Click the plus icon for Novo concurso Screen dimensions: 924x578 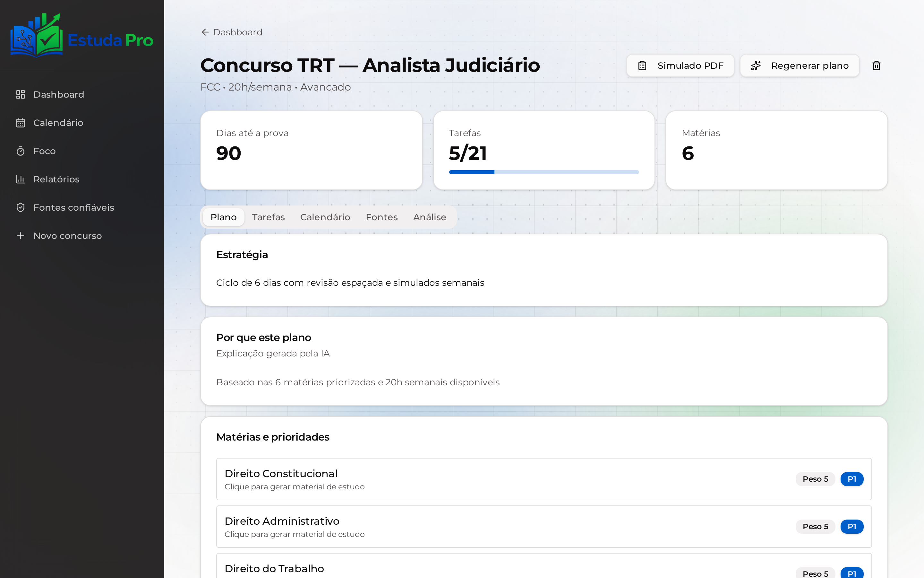[x=21, y=236]
